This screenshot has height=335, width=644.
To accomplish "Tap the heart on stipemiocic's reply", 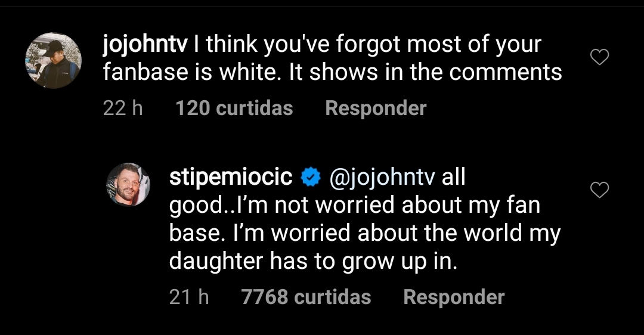I will (599, 190).
